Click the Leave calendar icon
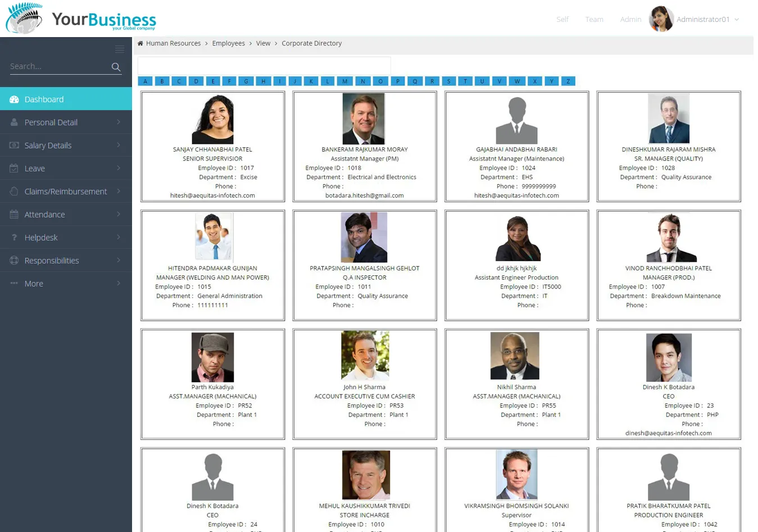 pyautogui.click(x=14, y=169)
